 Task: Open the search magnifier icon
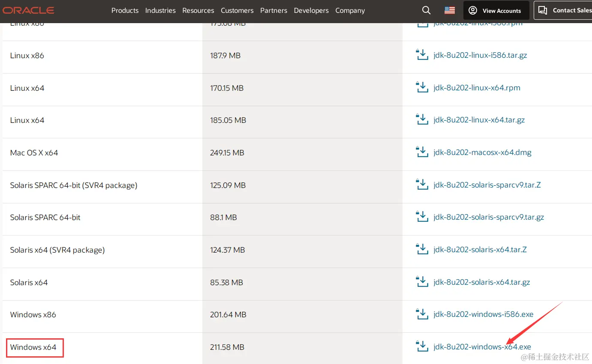coord(426,10)
